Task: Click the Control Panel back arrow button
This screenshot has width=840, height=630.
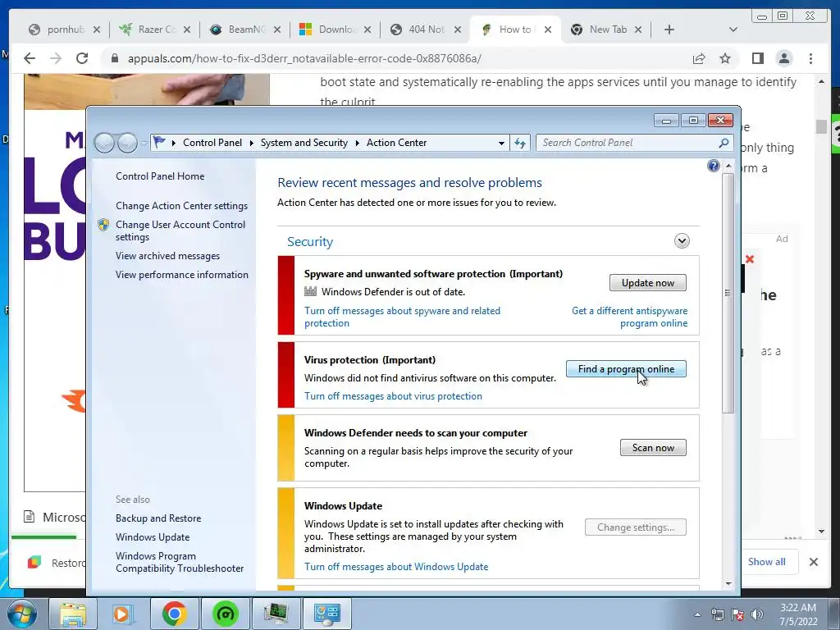Action: (x=104, y=143)
